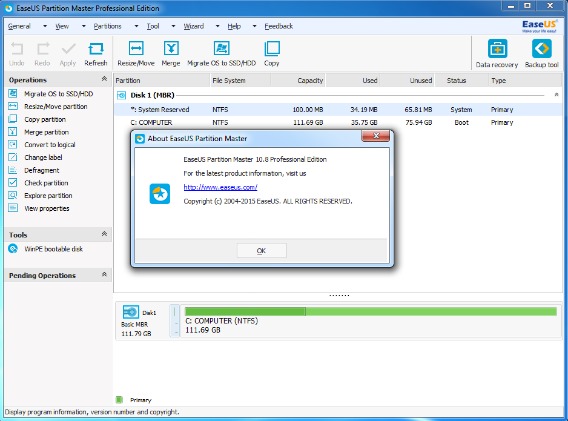
Task: Refresh the disk list
Action: [96, 53]
